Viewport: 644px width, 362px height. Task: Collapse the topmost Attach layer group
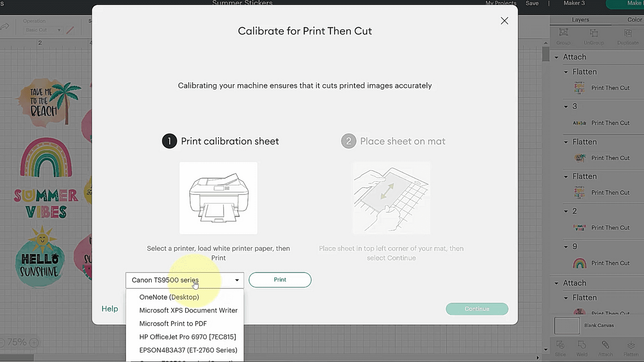pos(557,57)
